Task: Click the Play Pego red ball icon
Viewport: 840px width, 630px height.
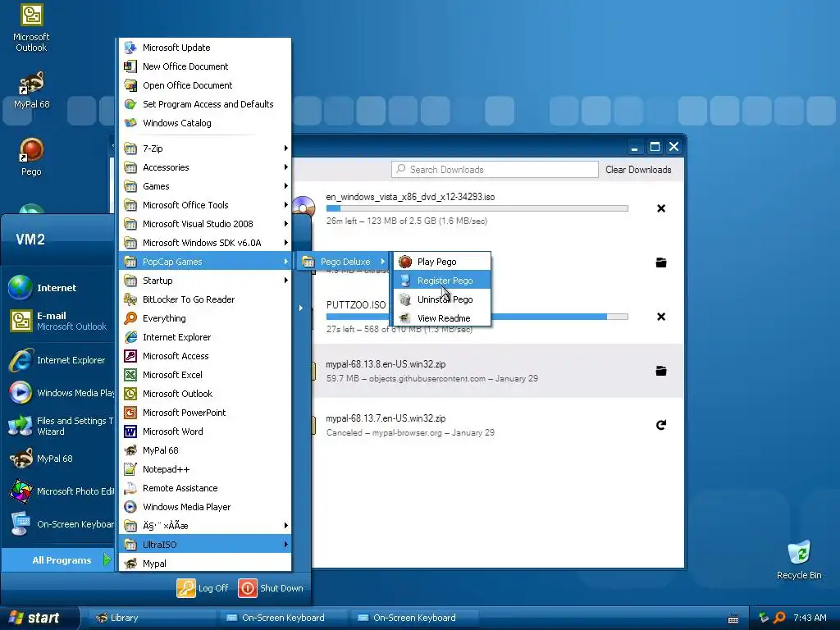Action: click(x=405, y=262)
